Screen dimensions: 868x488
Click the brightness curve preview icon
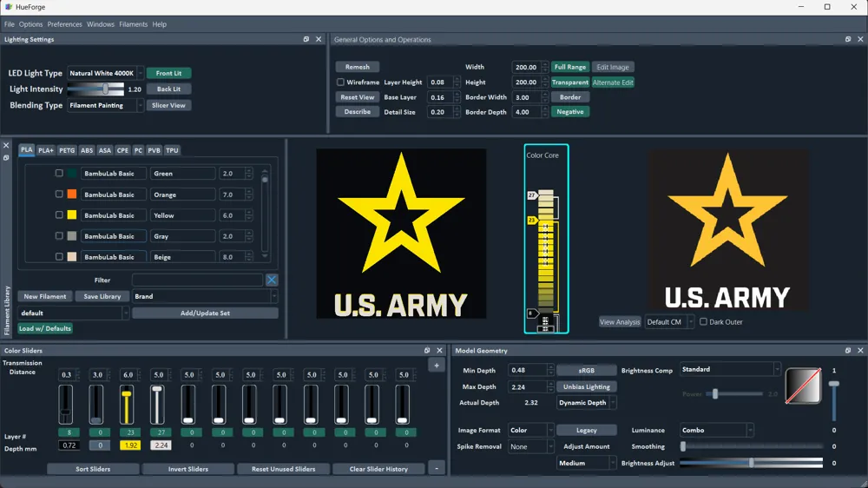tap(803, 386)
